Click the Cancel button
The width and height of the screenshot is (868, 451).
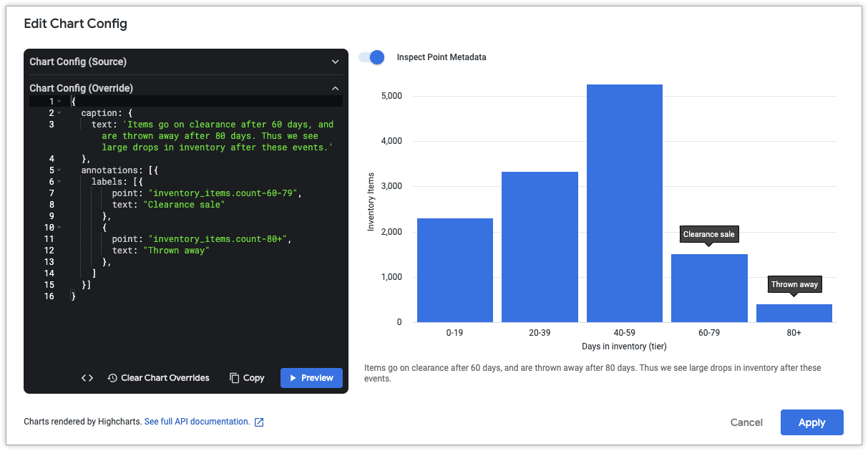coord(746,422)
